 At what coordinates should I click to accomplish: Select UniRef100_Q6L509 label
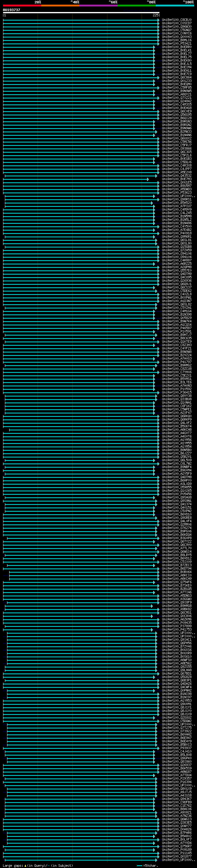pos(177,460)
